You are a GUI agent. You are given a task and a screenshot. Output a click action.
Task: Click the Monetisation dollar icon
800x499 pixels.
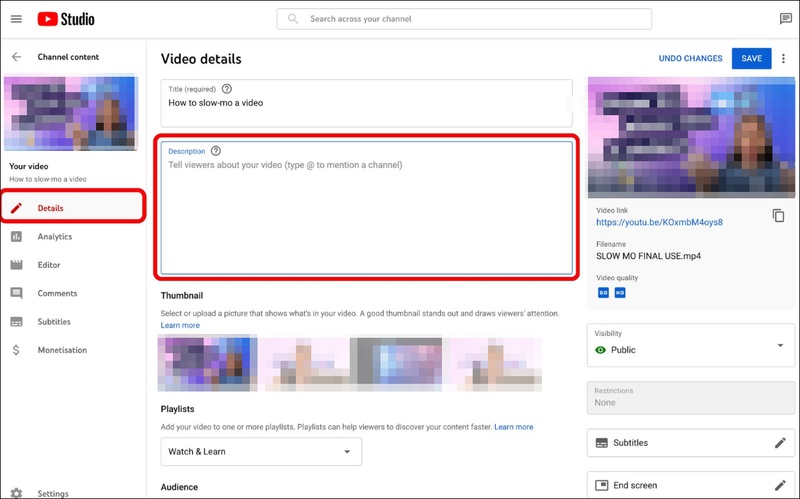[x=16, y=350]
